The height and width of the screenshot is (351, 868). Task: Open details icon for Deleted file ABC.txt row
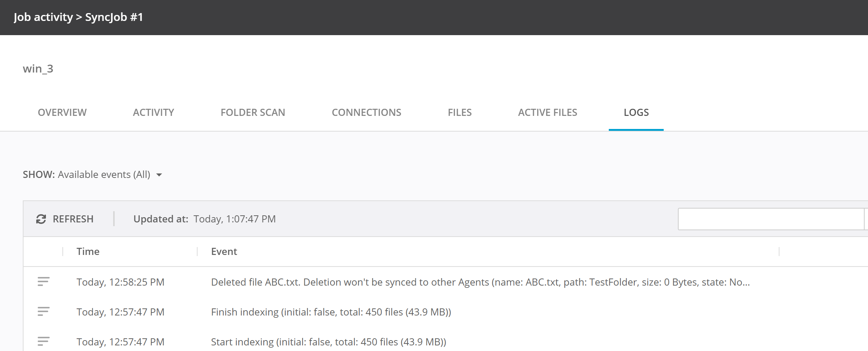[43, 282]
